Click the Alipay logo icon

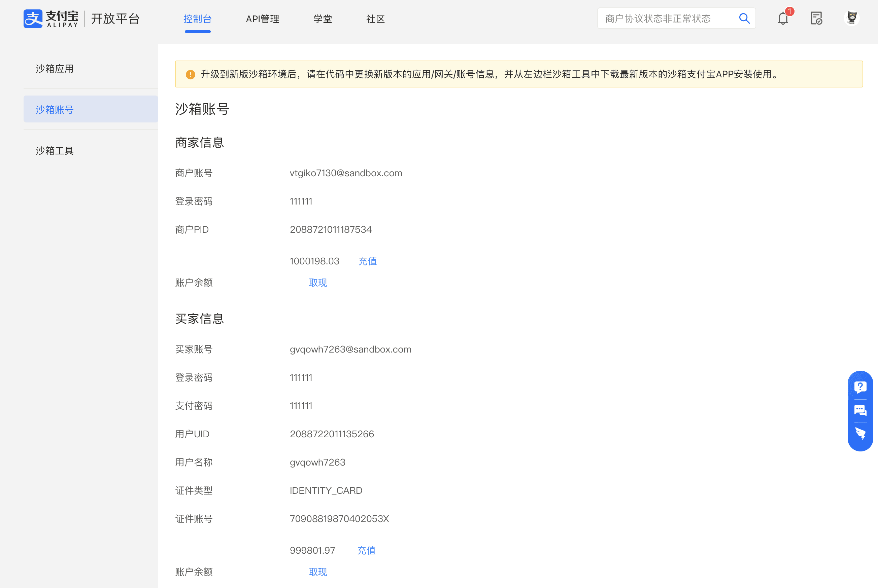33,19
